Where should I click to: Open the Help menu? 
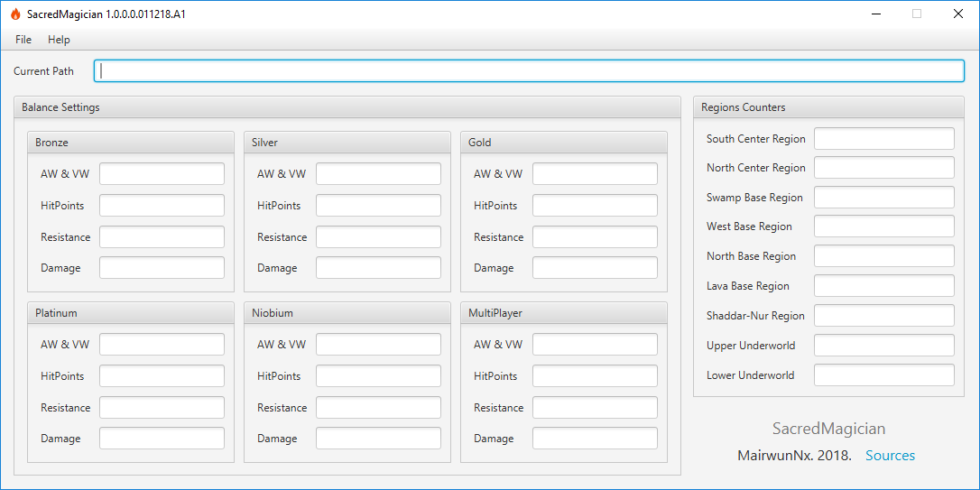tap(59, 40)
